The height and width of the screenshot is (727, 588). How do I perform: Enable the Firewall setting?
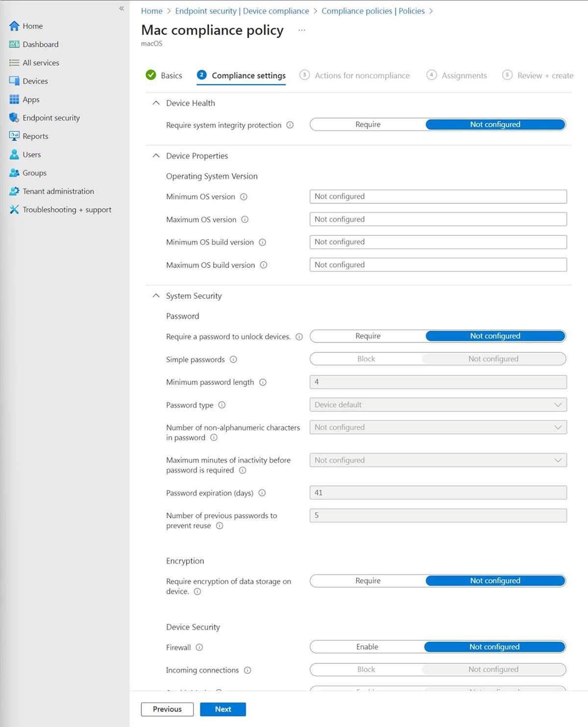[367, 647]
